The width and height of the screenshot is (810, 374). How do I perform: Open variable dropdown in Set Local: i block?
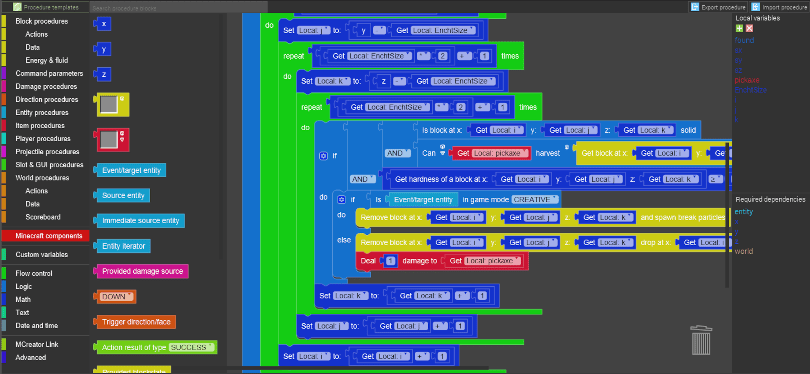[314, 356]
